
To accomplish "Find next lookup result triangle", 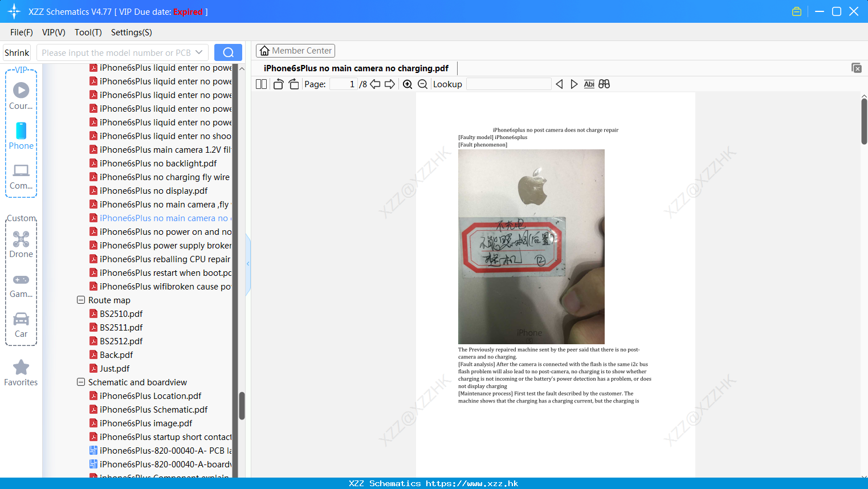I will pyautogui.click(x=574, y=84).
